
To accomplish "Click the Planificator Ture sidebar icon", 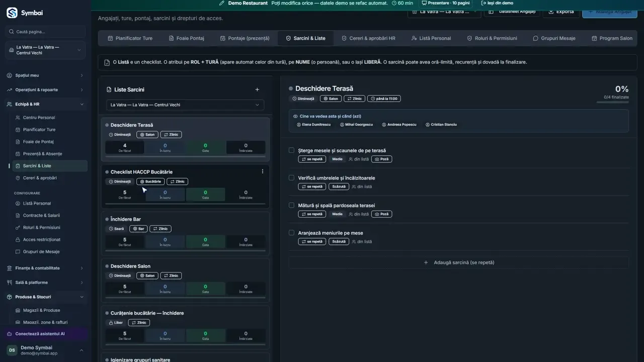I will 18,130.
